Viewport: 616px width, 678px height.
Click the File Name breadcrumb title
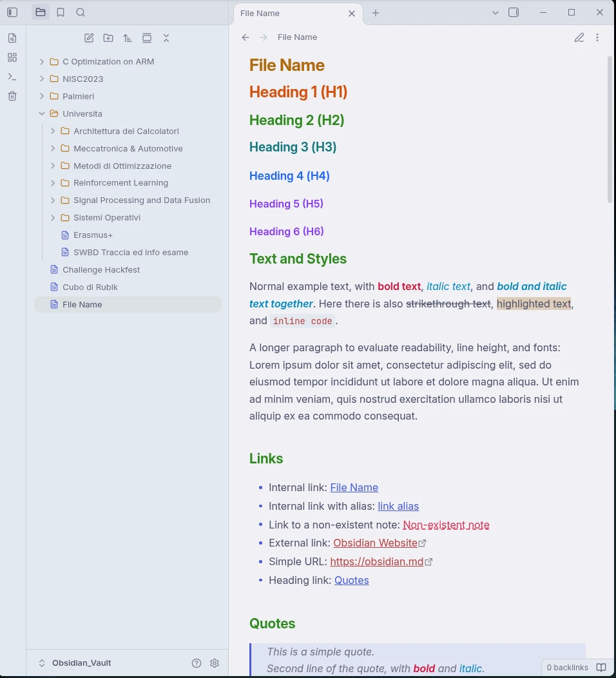click(x=297, y=37)
